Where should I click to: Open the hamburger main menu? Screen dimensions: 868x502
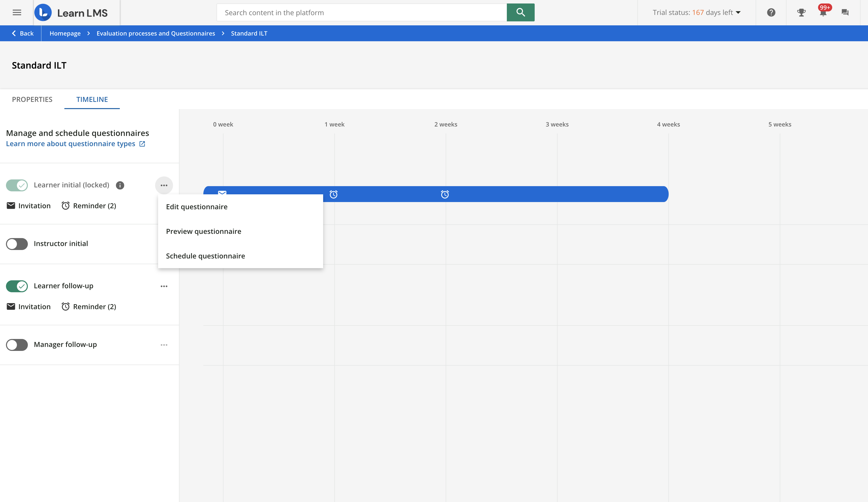(x=17, y=13)
